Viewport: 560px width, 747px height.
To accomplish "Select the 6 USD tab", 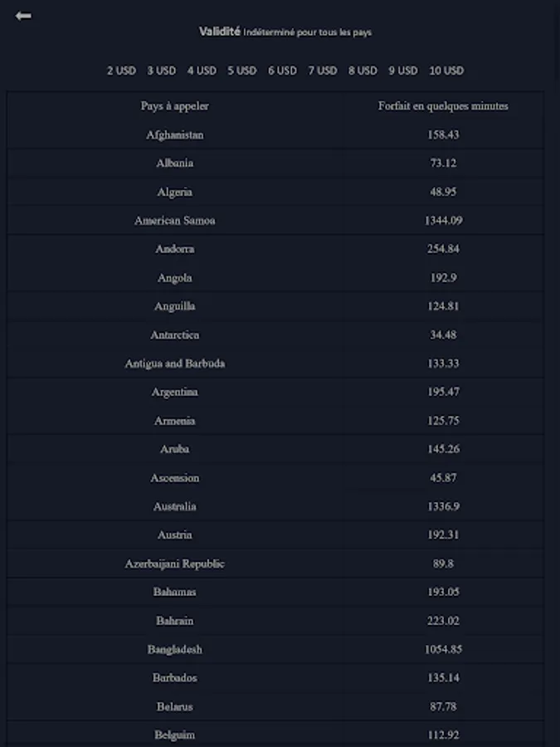I will tap(282, 71).
